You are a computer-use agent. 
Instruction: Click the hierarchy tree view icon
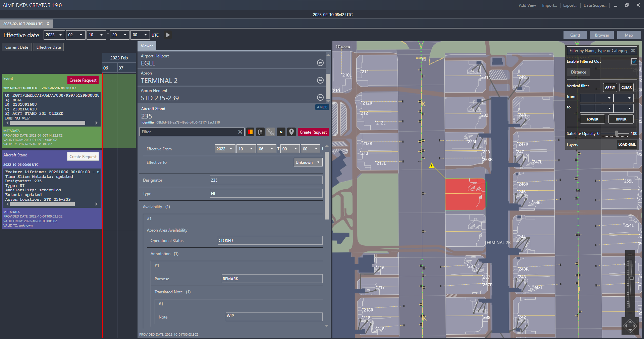coord(260,132)
